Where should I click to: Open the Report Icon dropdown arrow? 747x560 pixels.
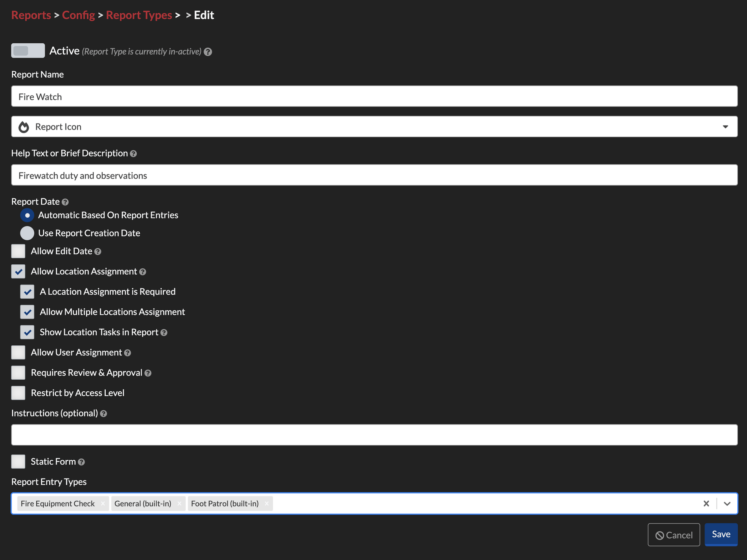click(725, 127)
